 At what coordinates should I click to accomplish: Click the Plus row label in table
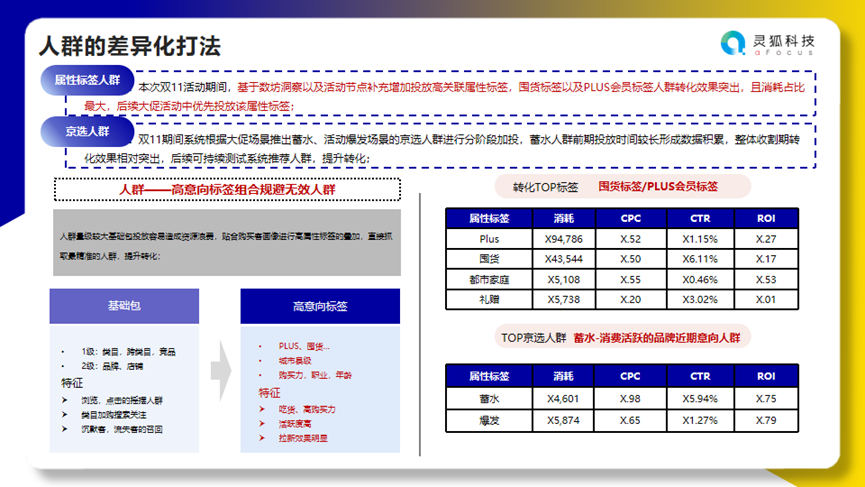click(x=489, y=239)
